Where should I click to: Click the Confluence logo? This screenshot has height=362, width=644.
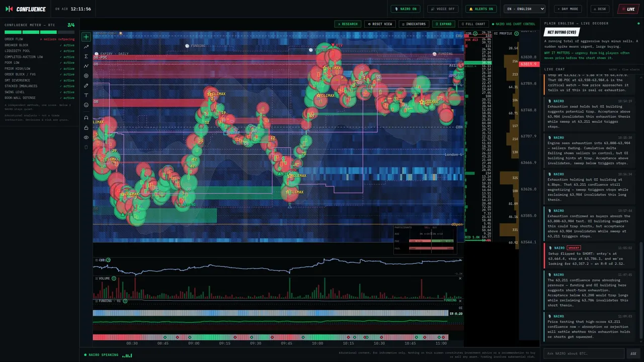[26, 9]
